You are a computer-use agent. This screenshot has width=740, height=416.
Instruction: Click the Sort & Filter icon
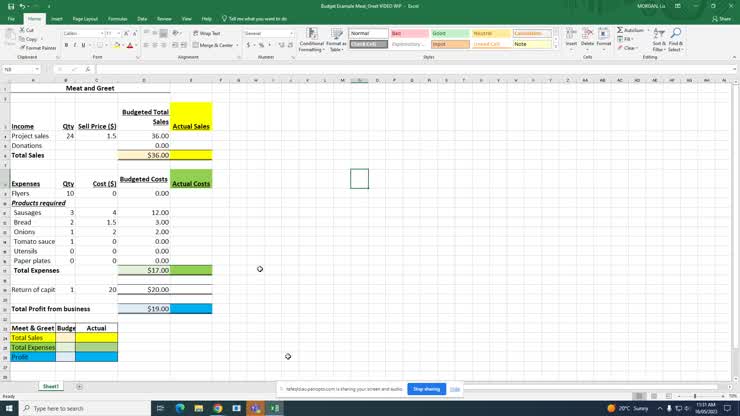[659, 40]
